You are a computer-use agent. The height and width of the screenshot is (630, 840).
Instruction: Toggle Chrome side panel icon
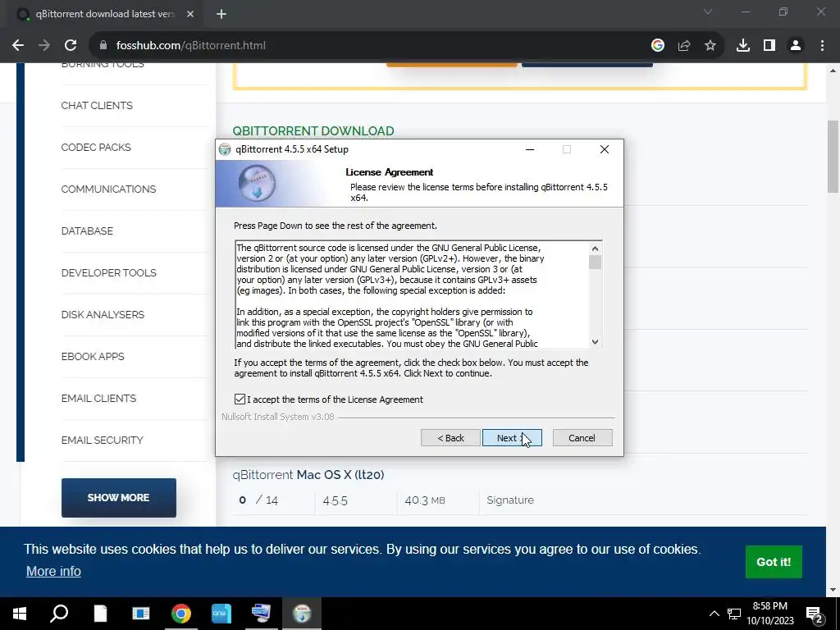pyautogui.click(x=769, y=46)
